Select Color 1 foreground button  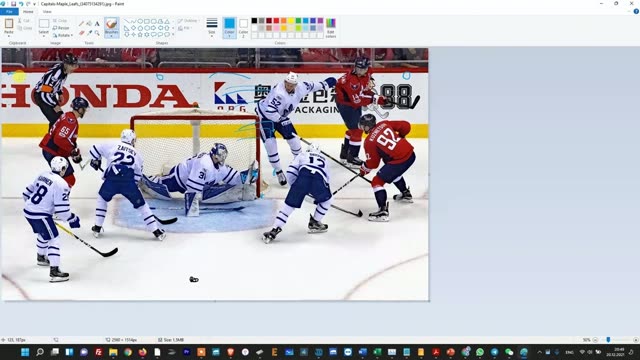click(x=229, y=28)
